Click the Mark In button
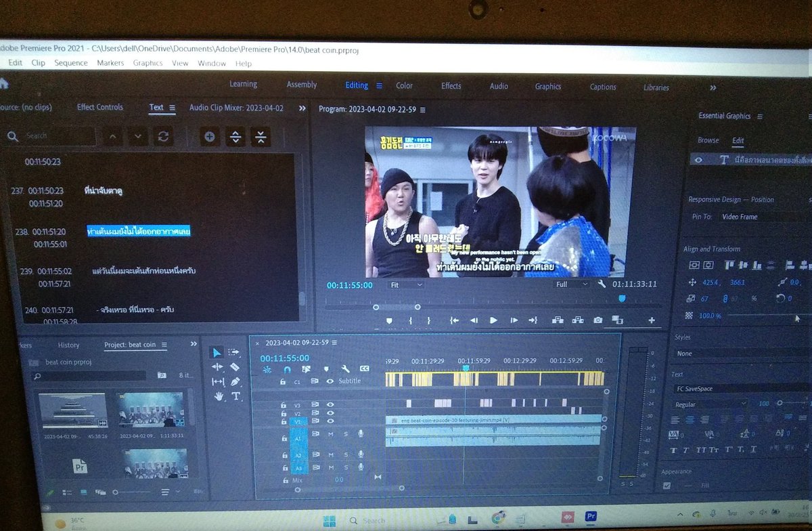The height and width of the screenshot is (531, 812). (410, 320)
